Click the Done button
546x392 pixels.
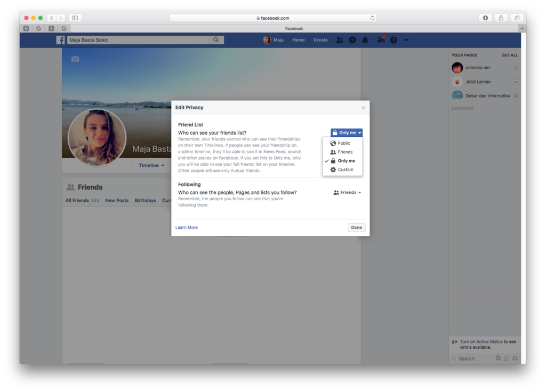[356, 227]
